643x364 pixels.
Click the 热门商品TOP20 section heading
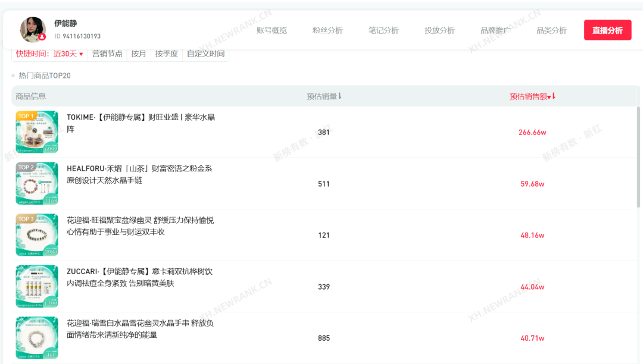coord(44,76)
